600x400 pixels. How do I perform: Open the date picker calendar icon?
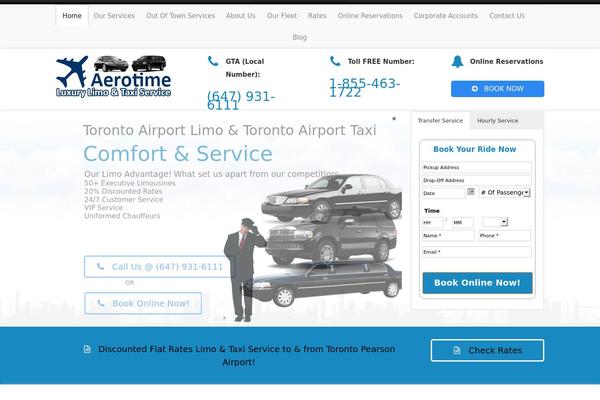tap(471, 191)
